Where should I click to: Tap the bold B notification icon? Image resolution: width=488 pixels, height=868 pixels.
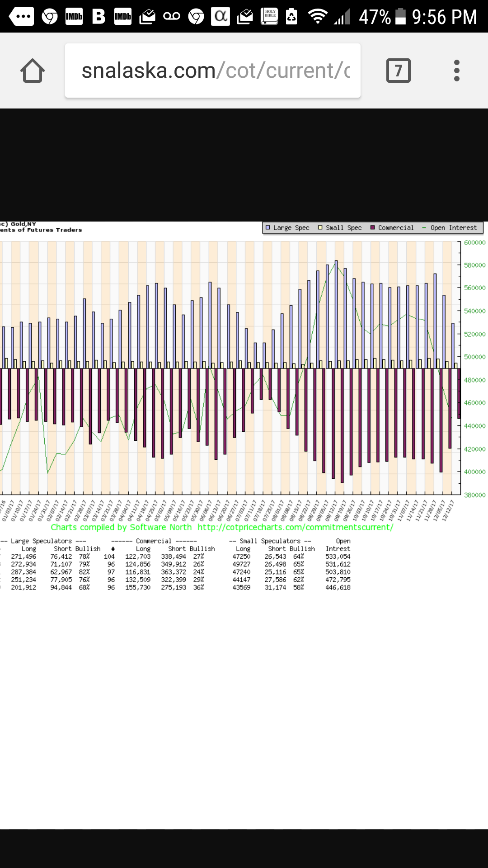pos(99,17)
